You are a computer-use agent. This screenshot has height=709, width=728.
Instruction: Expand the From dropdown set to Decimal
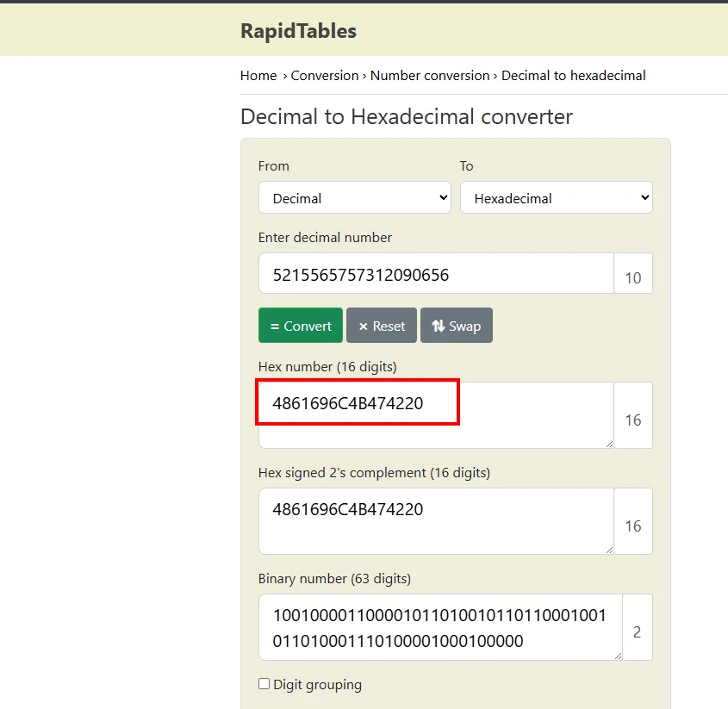coord(355,198)
